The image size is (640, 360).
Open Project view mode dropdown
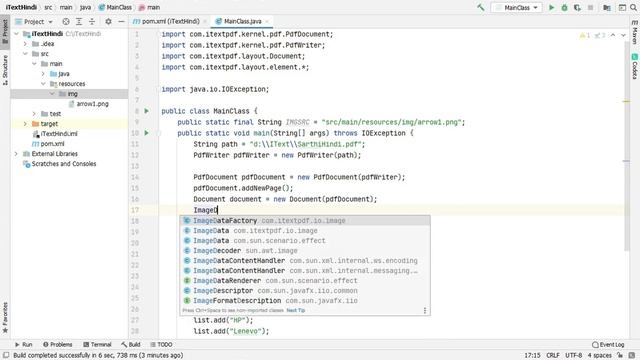34,21
